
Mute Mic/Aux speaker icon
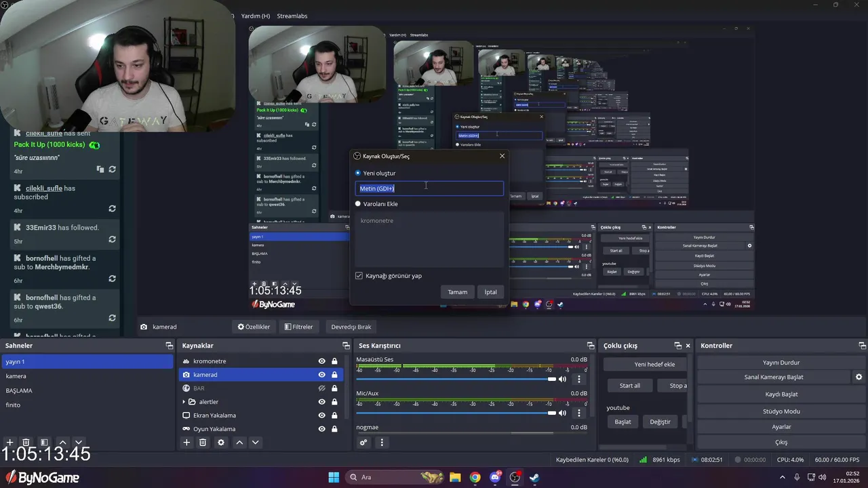tap(562, 413)
